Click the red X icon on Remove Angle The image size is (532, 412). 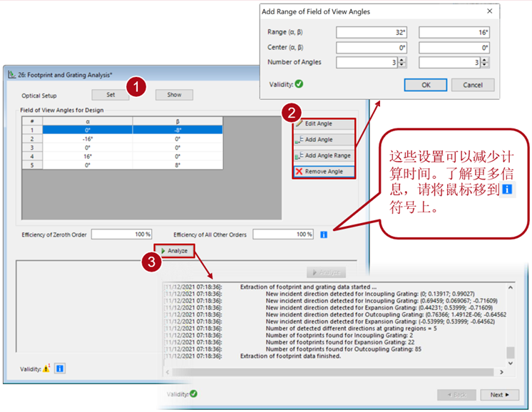coord(299,172)
